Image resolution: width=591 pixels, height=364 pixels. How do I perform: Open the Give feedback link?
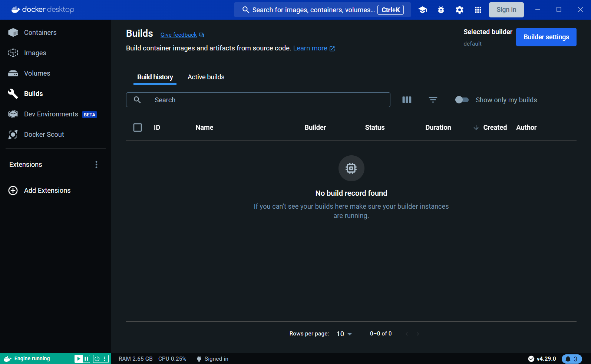click(179, 35)
